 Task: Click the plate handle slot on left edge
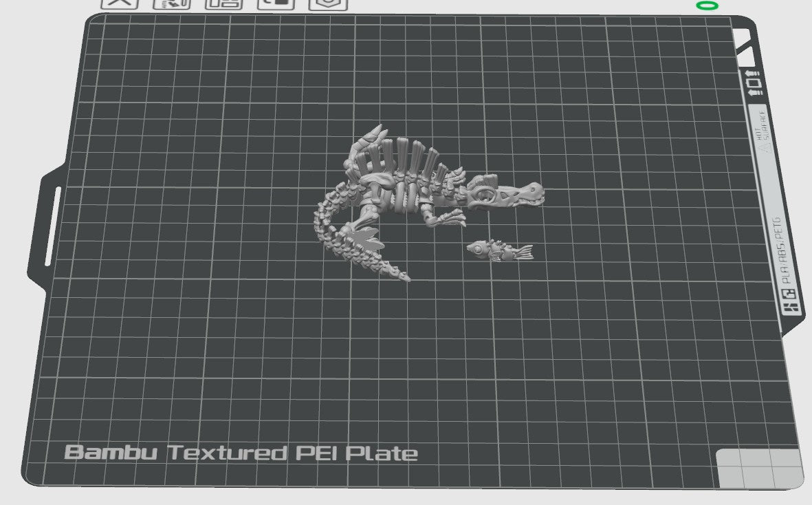52,226
